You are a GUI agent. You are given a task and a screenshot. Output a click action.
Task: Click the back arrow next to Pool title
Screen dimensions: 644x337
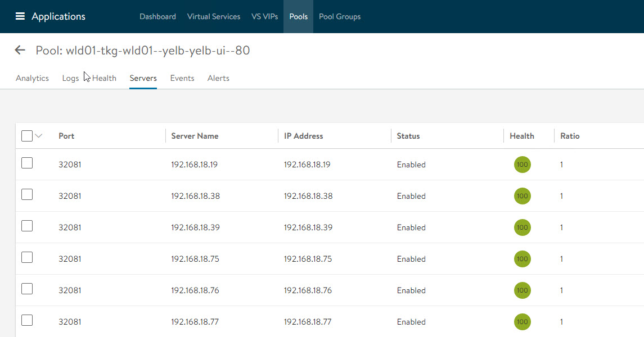[x=20, y=51]
